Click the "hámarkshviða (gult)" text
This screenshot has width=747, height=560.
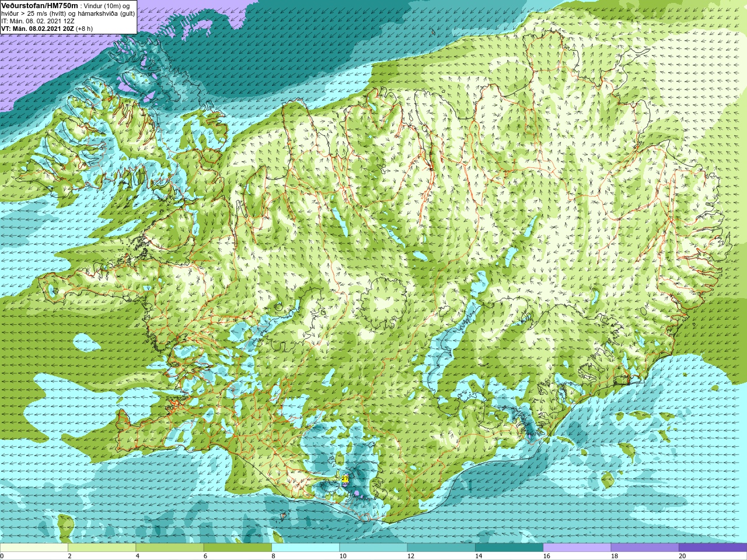tap(106, 13)
